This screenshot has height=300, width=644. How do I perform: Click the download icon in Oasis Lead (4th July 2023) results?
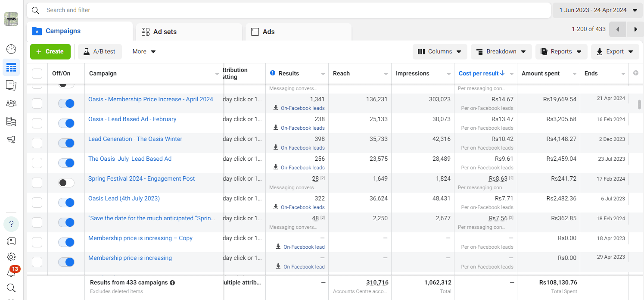(x=276, y=207)
